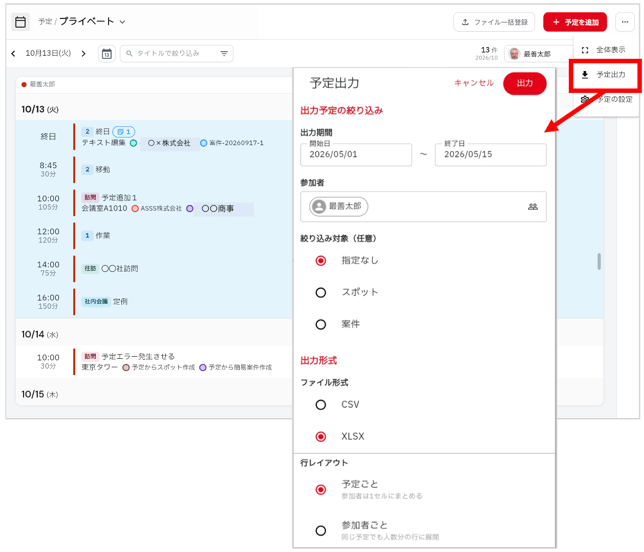Screen dimensions: 644x552
Task: Choose 予定の設定 from the menu
Action: pyautogui.click(x=607, y=99)
